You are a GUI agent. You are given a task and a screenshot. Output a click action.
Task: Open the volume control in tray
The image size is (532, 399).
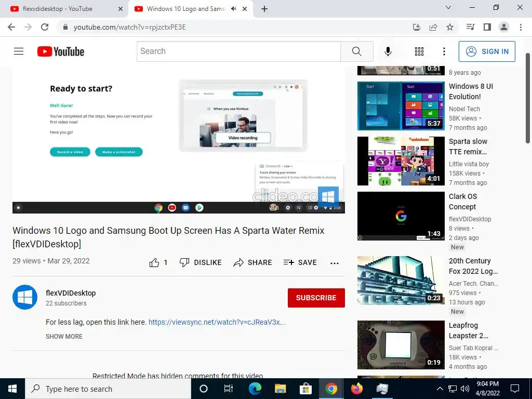click(465, 389)
